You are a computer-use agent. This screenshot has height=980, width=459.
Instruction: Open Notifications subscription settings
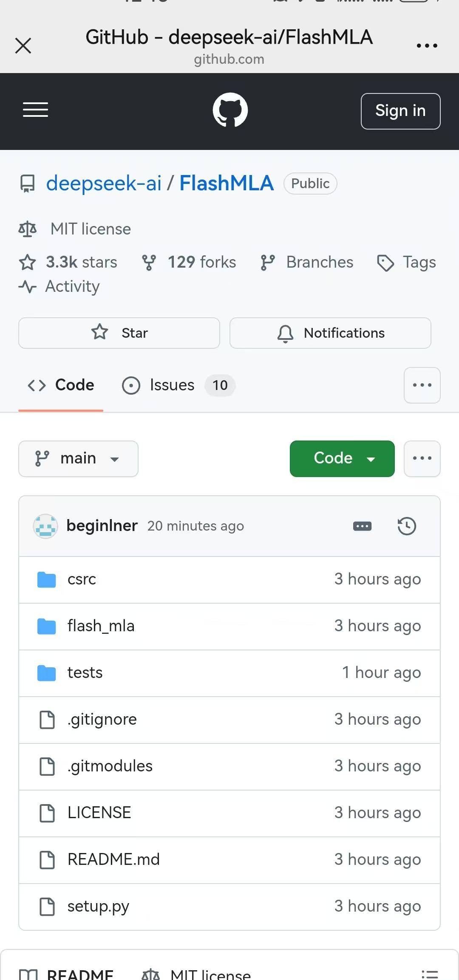(x=330, y=333)
